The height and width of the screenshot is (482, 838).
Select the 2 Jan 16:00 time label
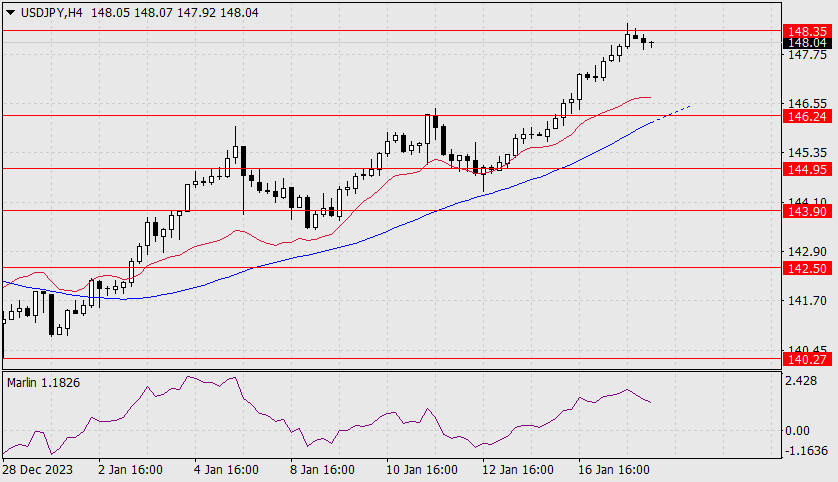click(x=130, y=470)
